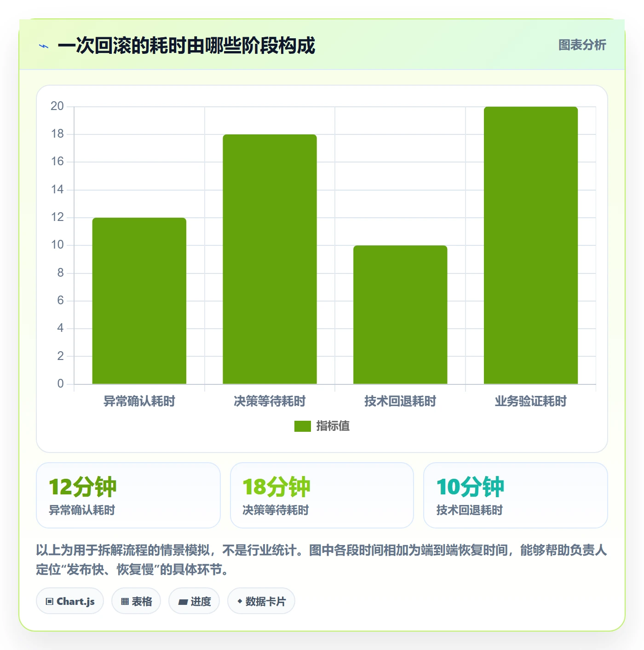Image resolution: width=644 pixels, height=650 pixels.
Task: Select the 业务验证耗时 bar in the chart
Action: tap(531, 245)
